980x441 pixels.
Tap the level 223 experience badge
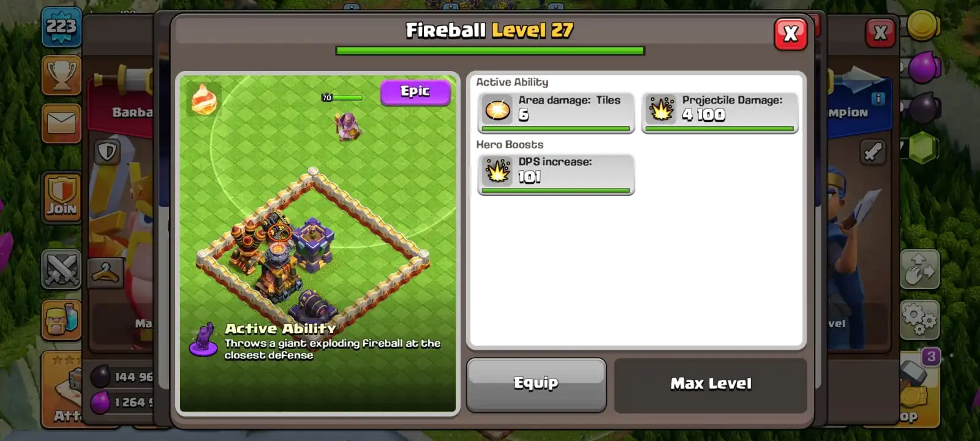point(61,27)
